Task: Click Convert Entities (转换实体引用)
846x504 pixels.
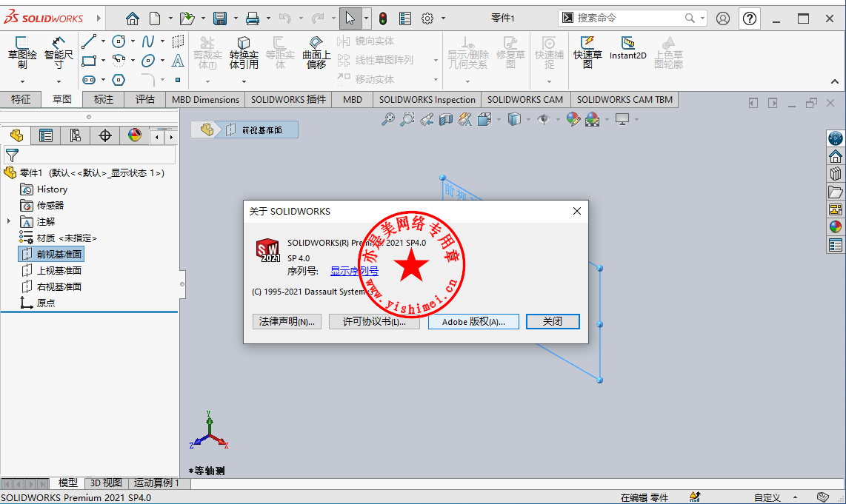Action: point(244,53)
